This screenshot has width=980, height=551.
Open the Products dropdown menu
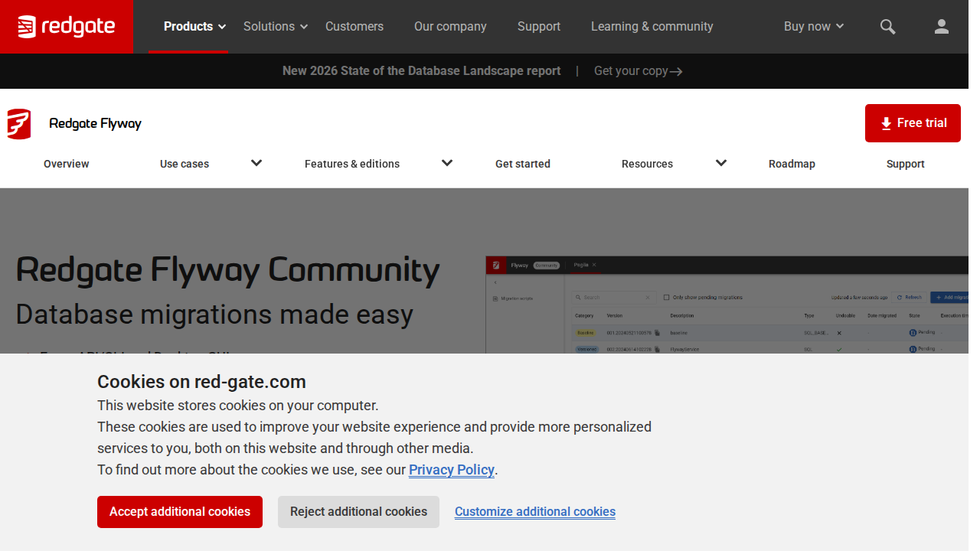click(x=194, y=27)
